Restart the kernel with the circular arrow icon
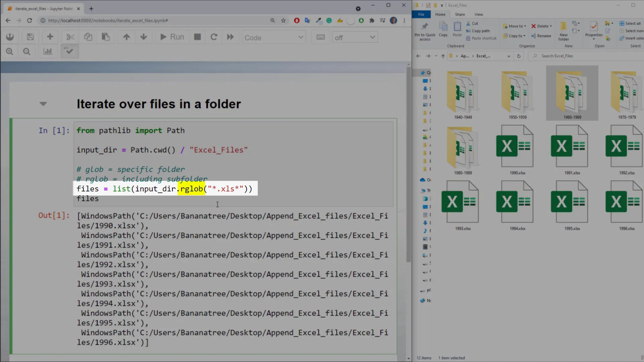644x362 pixels. (214, 37)
